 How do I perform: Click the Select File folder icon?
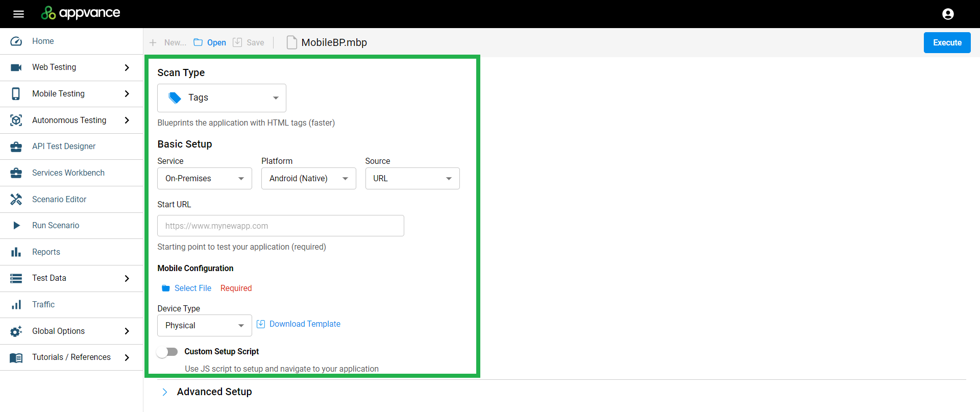point(166,288)
